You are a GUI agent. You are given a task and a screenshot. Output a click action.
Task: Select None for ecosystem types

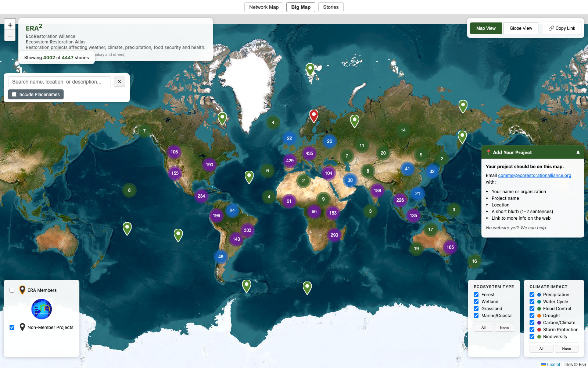(504, 328)
